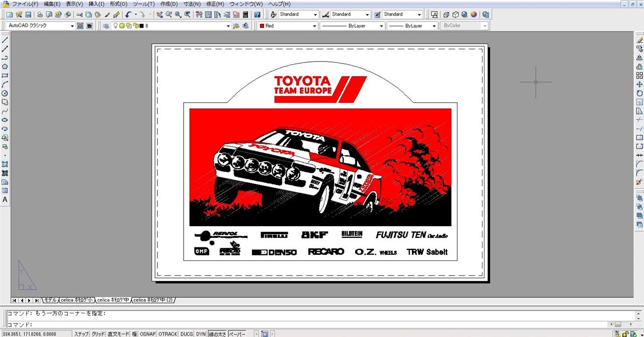Select the Table draw tool
Image resolution: width=644 pixels, height=337 pixels.
[x=5, y=191]
